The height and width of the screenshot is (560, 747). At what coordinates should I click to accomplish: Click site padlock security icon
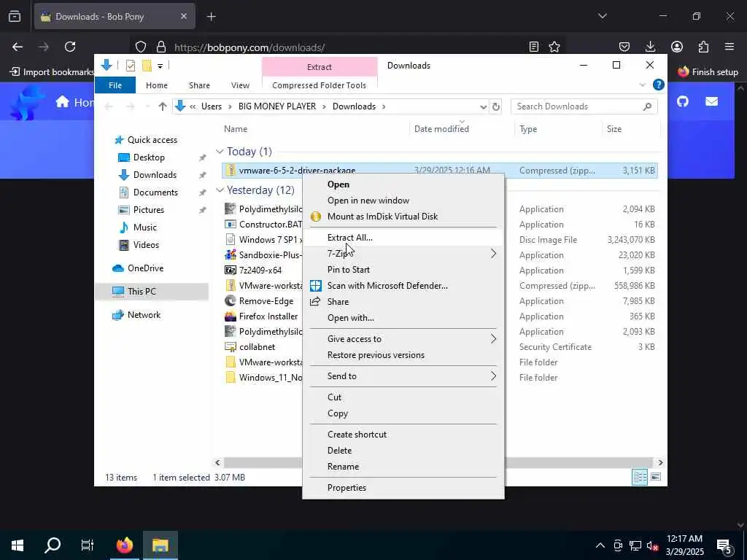[161, 47]
